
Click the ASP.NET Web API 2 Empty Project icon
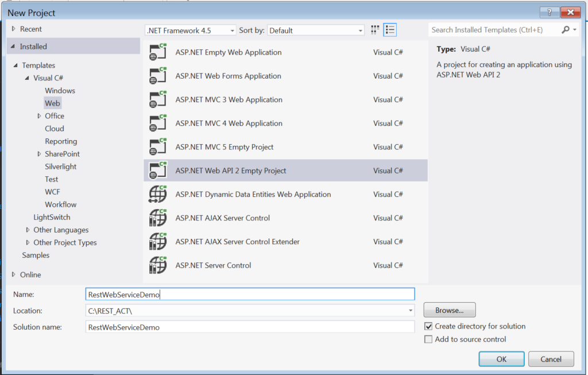coord(158,170)
